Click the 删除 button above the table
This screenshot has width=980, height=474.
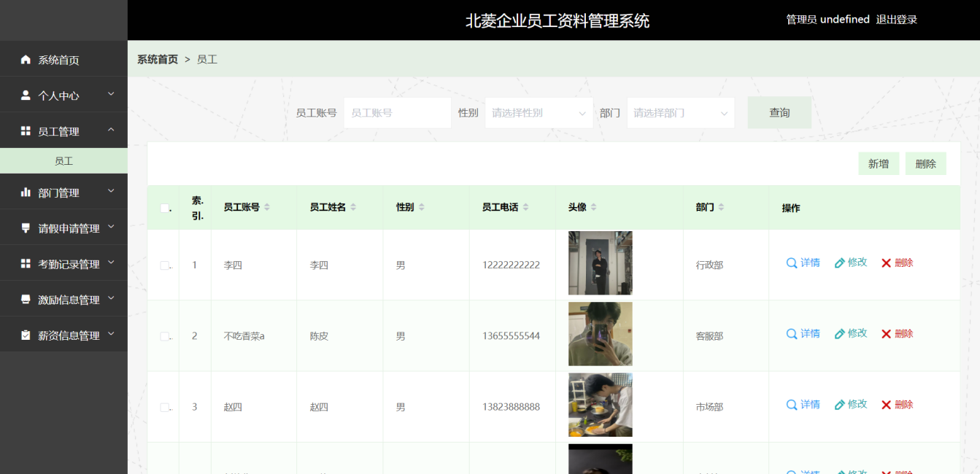pyautogui.click(x=926, y=164)
